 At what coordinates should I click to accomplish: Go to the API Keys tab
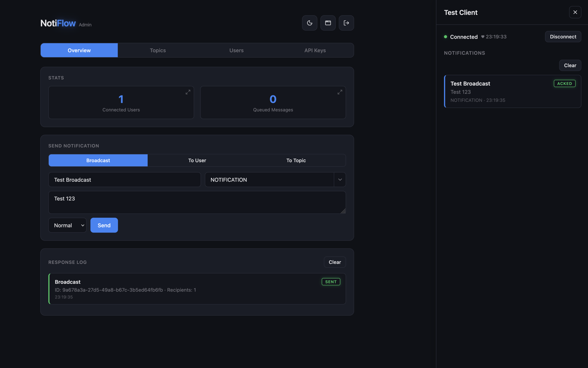(315, 50)
